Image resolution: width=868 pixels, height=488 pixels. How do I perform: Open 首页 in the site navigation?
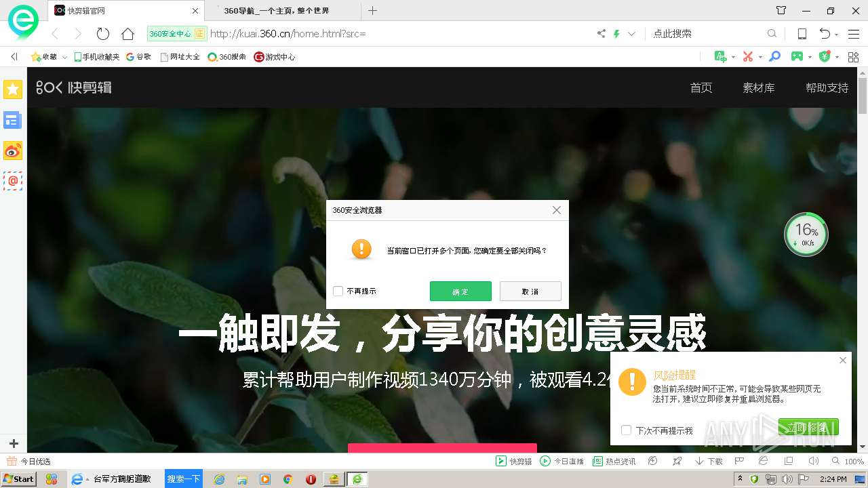pos(701,87)
